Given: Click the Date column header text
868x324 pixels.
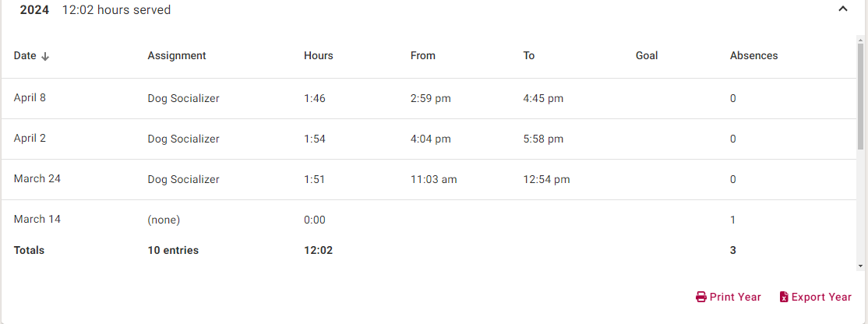Looking at the screenshot, I should [25, 56].
